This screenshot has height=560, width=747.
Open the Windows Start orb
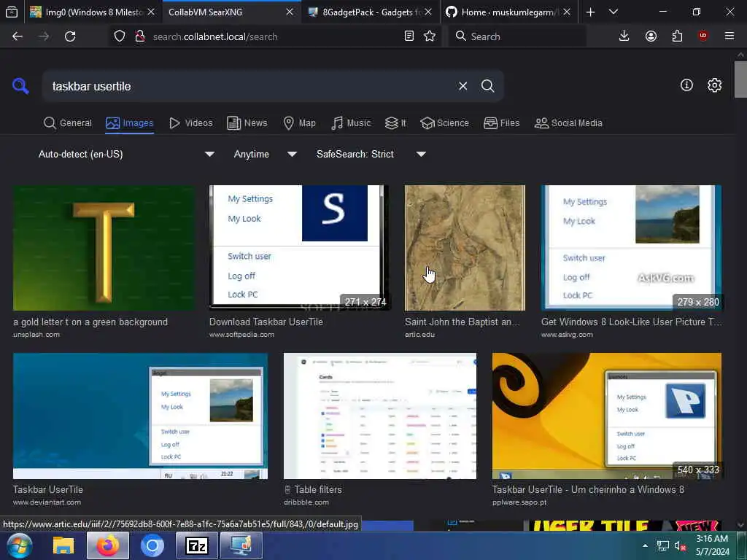(x=18, y=545)
